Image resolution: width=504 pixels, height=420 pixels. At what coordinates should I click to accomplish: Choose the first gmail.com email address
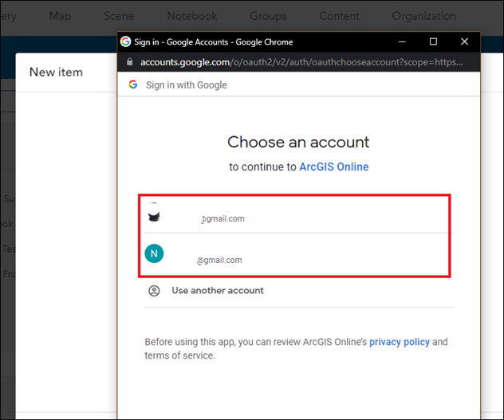tap(222, 218)
